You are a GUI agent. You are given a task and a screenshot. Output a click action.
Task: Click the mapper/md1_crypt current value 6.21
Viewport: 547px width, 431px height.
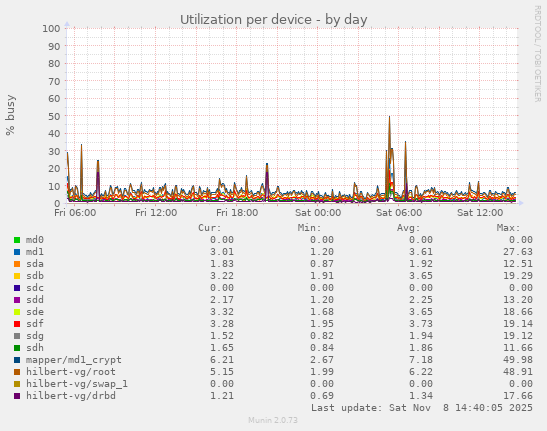click(222, 360)
